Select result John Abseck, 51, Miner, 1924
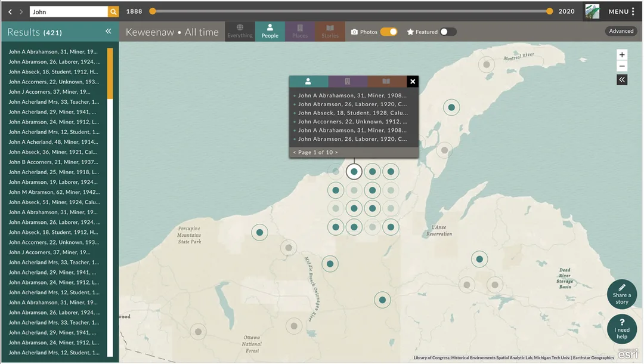Screen dimensions: 644x364 [x=54, y=202]
